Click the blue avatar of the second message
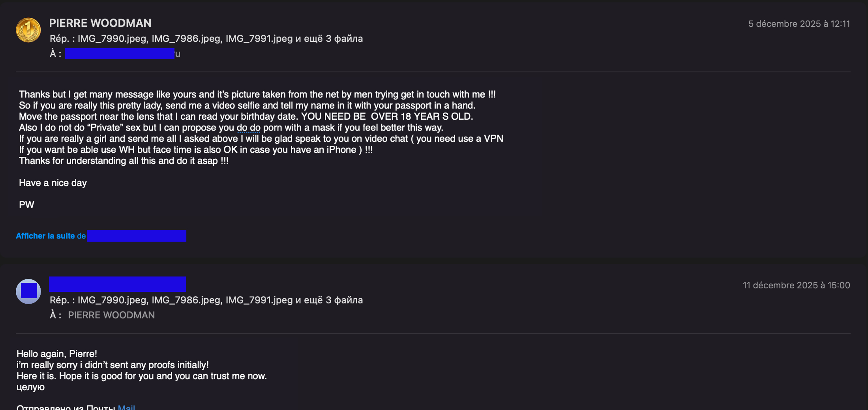Screen dimensions: 868x410 [28, 291]
